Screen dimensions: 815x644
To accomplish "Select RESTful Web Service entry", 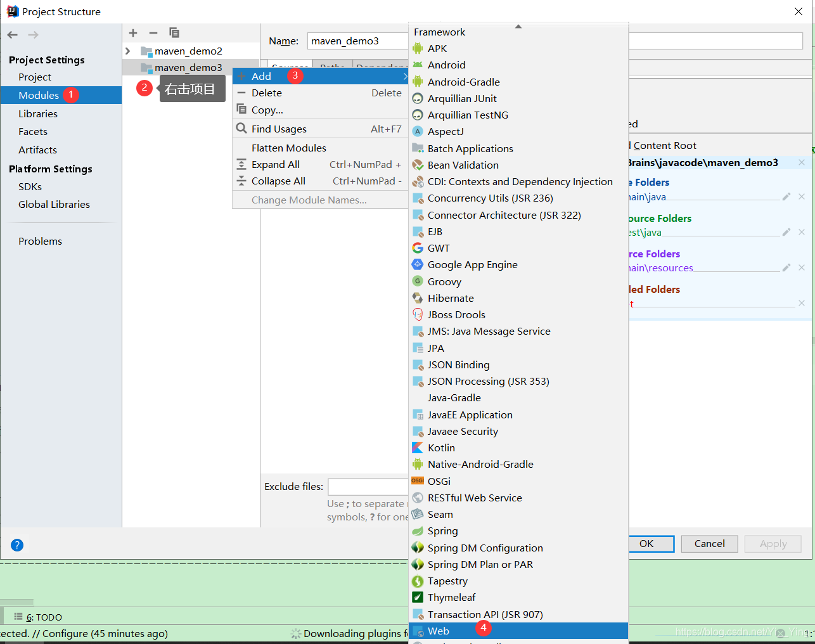I will (x=518, y=498).
